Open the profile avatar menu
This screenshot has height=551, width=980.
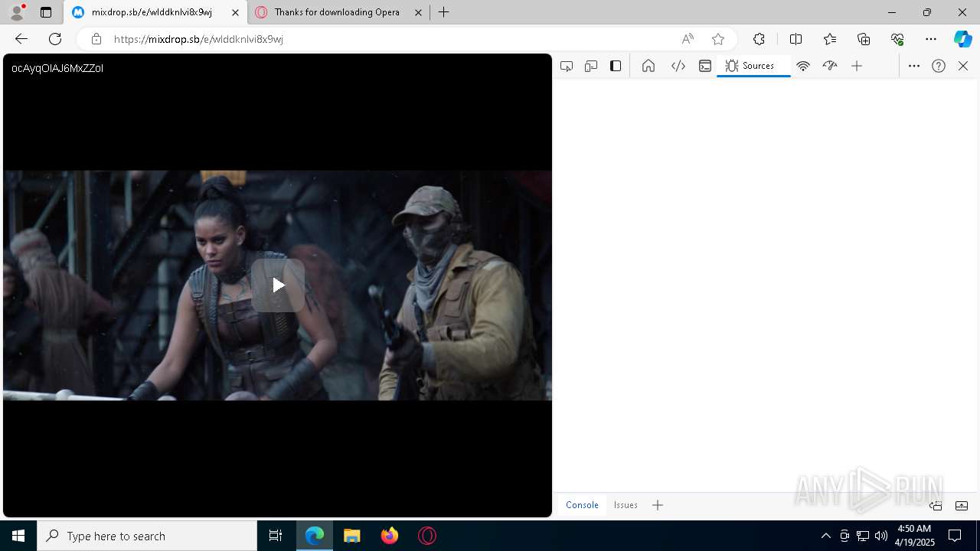(x=16, y=12)
